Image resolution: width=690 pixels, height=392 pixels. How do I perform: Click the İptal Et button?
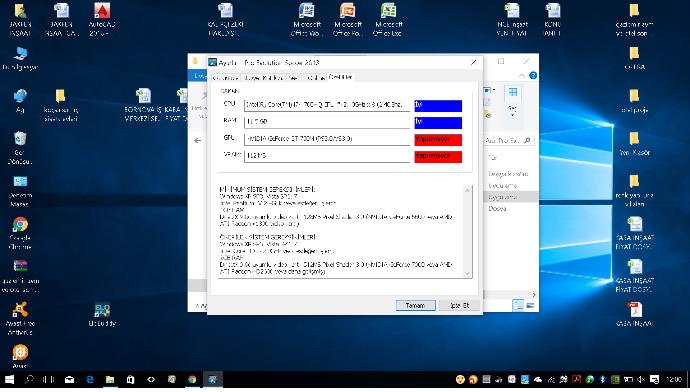pos(459,305)
